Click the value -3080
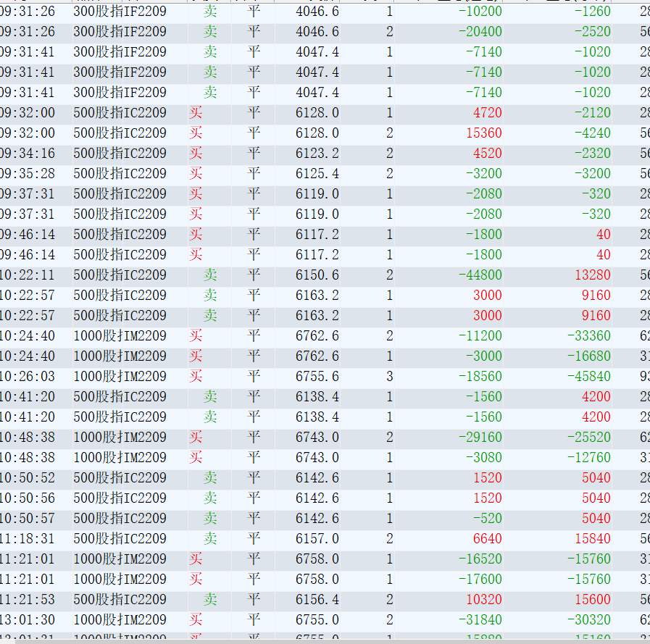Image resolution: width=650 pixels, height=644 pixels. coord(484,458)
